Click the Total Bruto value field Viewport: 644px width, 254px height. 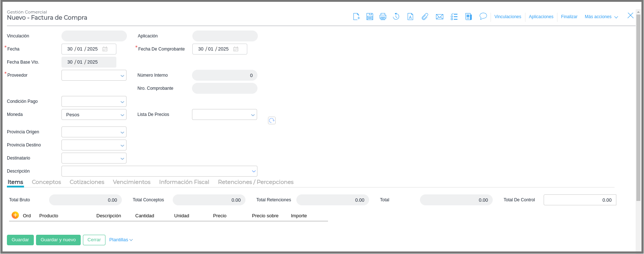(85, 200)
